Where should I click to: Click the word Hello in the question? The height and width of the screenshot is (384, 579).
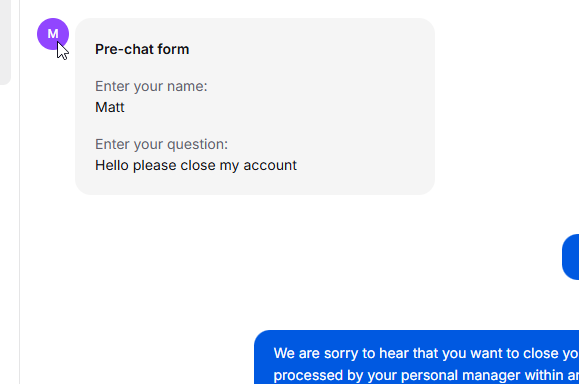tap(112, 165)
